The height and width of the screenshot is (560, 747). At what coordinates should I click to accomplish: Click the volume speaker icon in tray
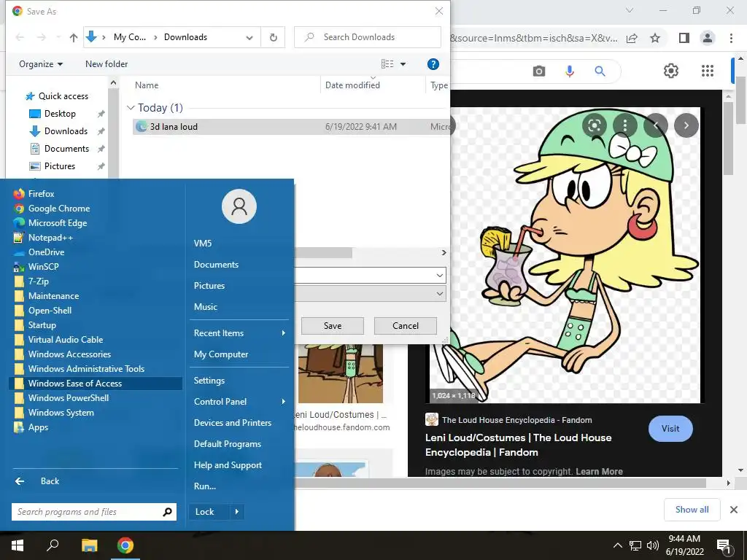coord(653,545)
